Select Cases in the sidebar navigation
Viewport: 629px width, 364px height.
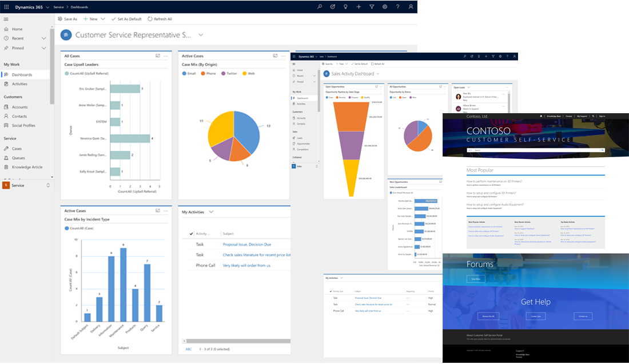coord(17,149)
